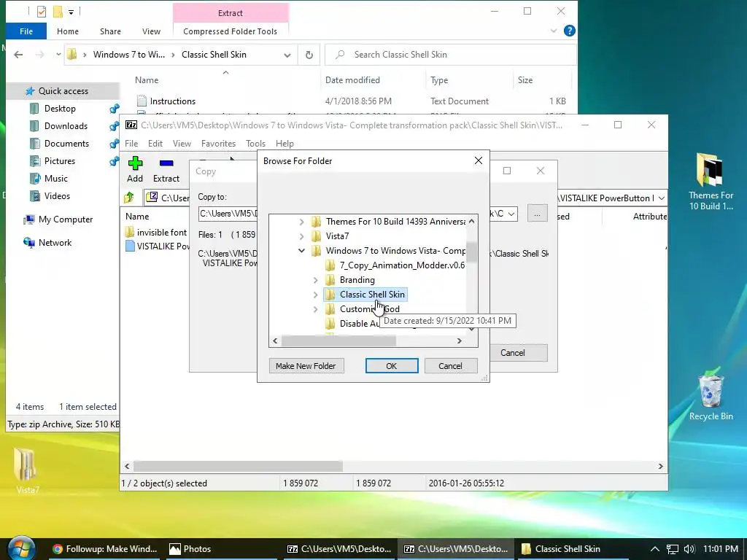Screen dimensions: 747x560
Task: Click the Help question mark icon in Explorer
Action: point(569,31)
